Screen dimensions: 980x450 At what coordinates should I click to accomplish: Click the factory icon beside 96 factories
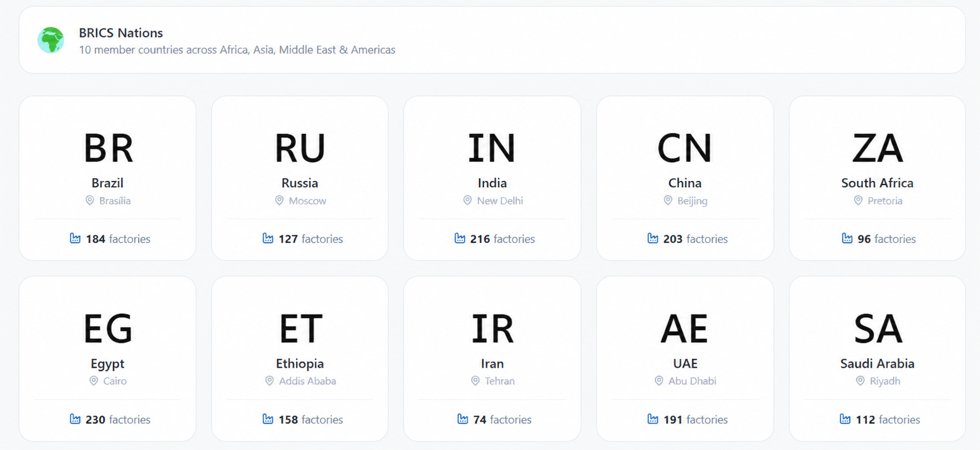point(847,238)
